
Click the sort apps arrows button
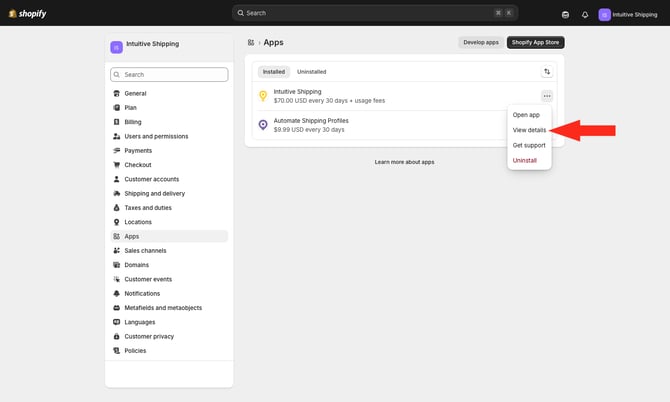pos(547,72)
